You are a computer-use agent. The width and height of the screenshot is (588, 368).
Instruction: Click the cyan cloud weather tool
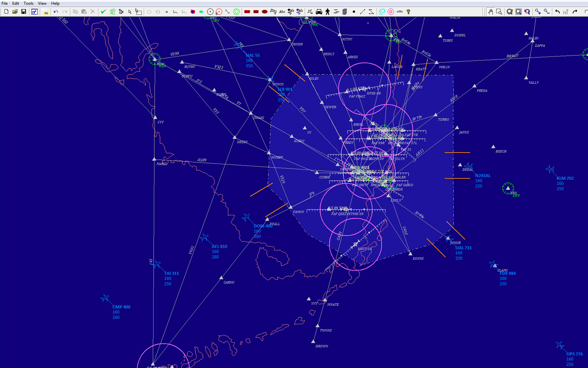382,11
